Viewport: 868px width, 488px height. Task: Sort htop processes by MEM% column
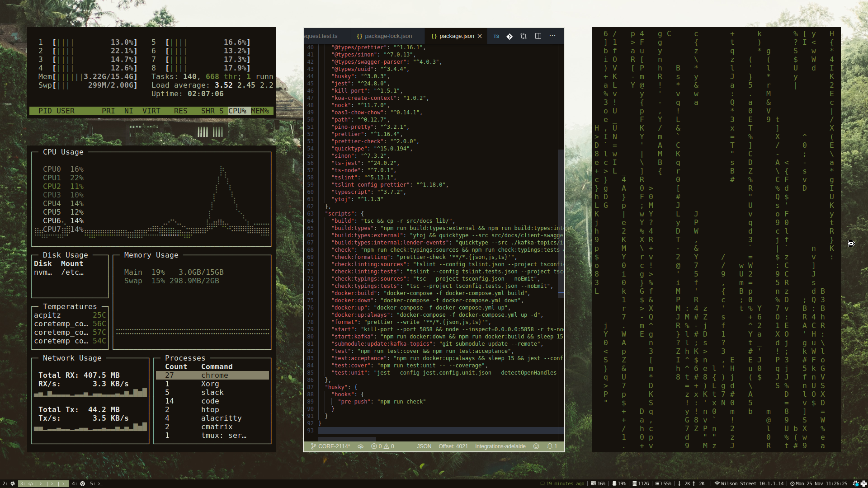coord(260,111)
